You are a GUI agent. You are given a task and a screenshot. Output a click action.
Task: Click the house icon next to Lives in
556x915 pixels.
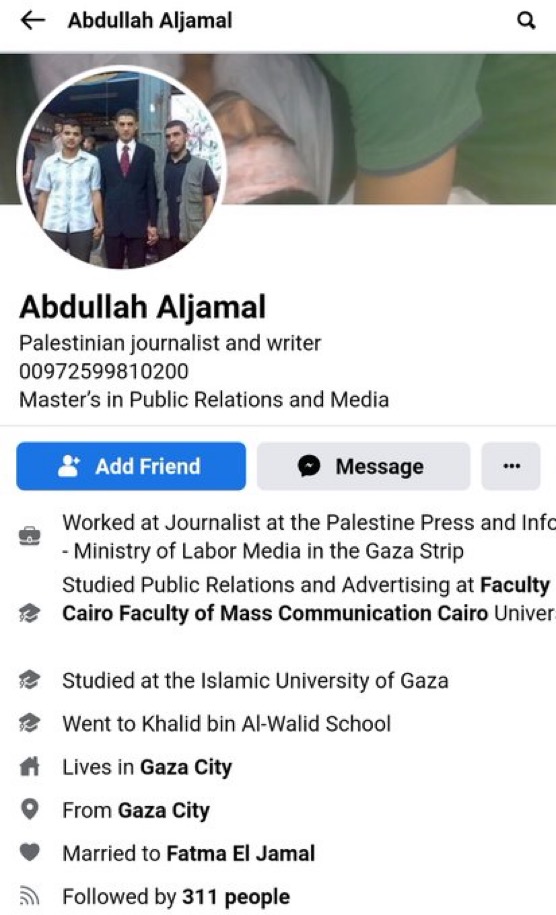(30, 766)
